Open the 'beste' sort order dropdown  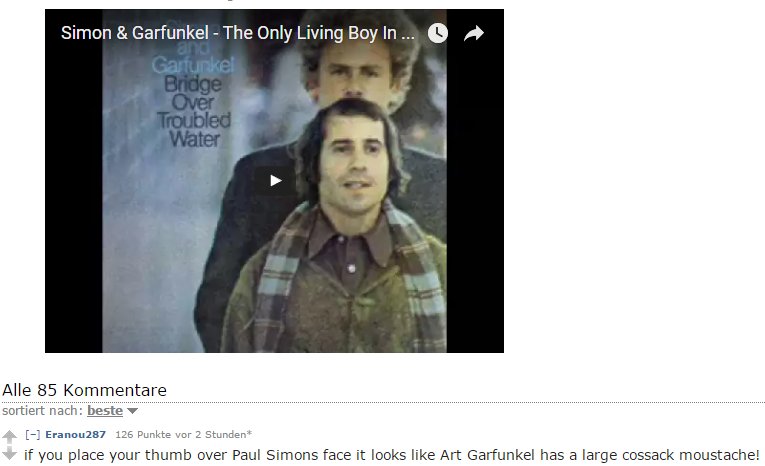click(x=105, y=410)
